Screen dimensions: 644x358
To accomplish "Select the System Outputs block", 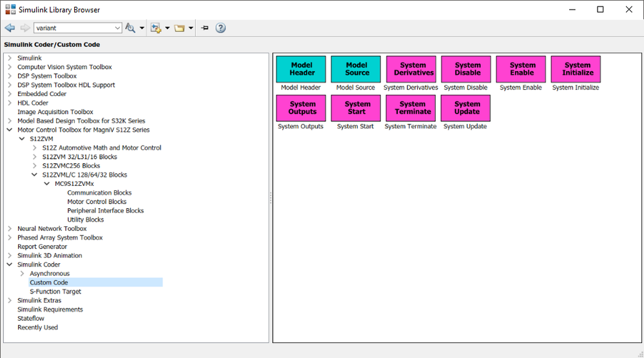I will coord(301,108).
